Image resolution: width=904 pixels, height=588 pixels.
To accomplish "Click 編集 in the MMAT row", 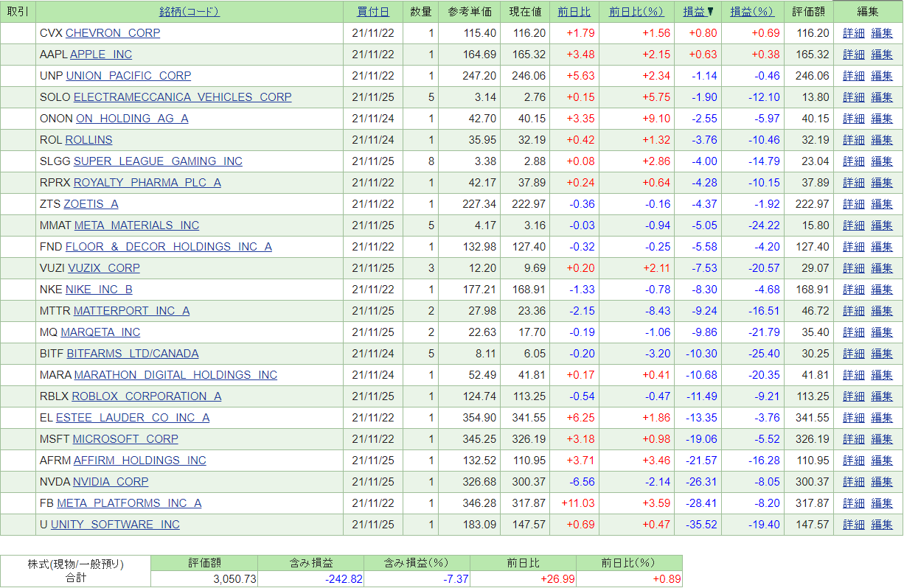I will point(882,225).
